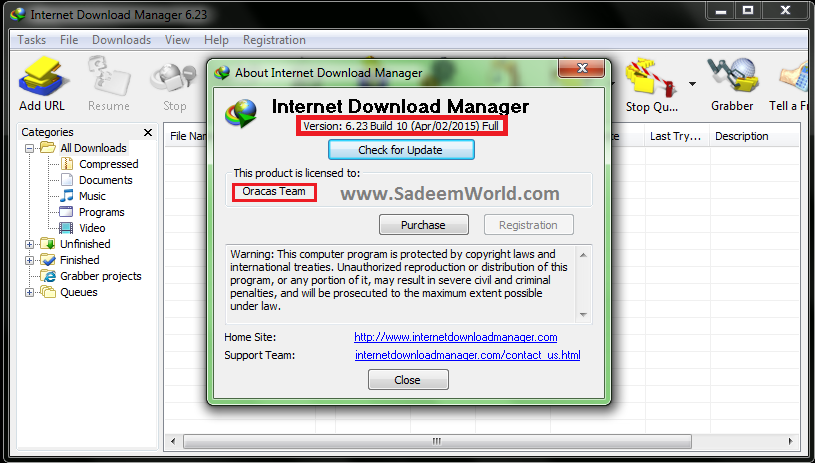Select the Music category icon
This screenshot has height=463, width=815.
pos(67,196)
